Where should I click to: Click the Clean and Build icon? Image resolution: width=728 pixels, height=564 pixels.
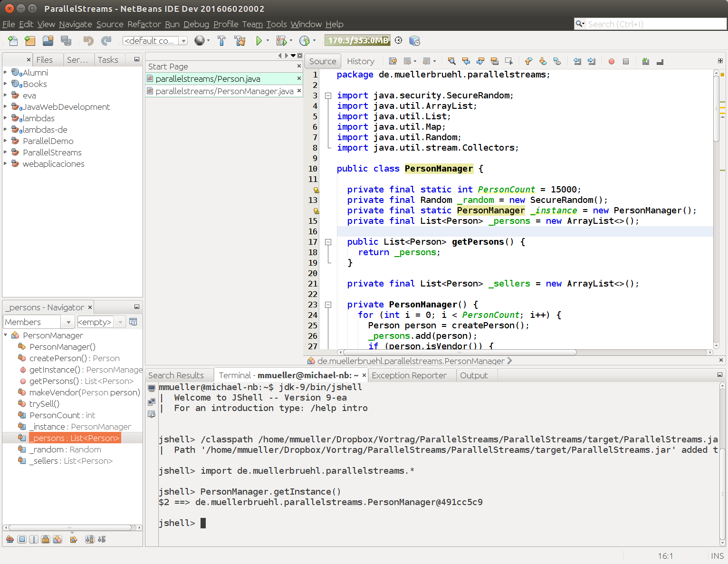[x=240, y=40]
